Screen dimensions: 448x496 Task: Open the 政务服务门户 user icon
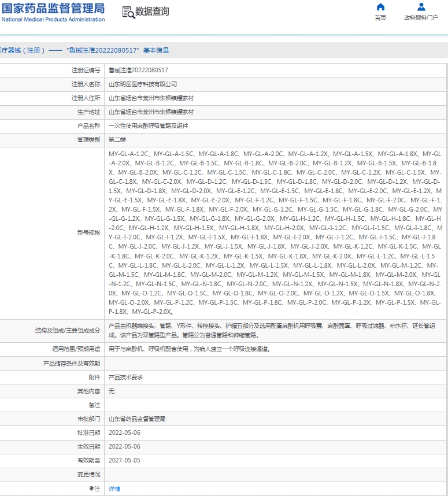click(x=421, y=7)
